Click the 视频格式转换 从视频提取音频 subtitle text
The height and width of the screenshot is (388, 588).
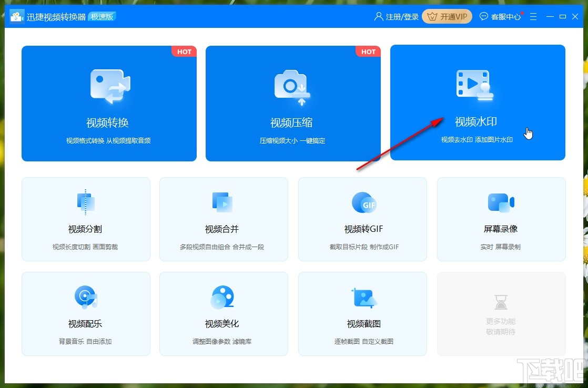coord(109,141)
